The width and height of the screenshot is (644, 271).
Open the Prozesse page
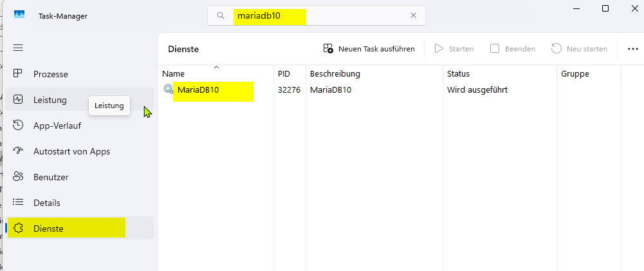point(80,74)
